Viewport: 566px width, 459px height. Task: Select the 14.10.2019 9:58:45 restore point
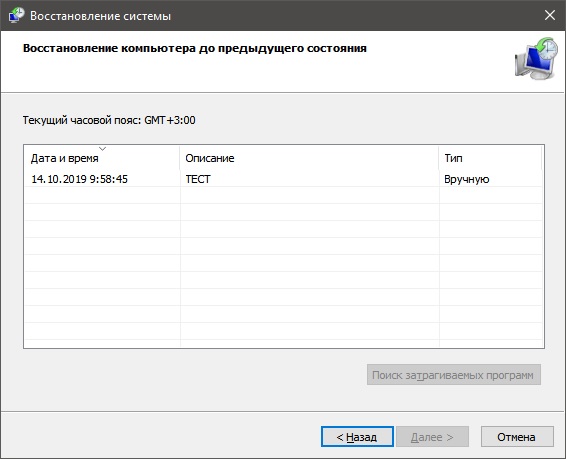(79, 179)
